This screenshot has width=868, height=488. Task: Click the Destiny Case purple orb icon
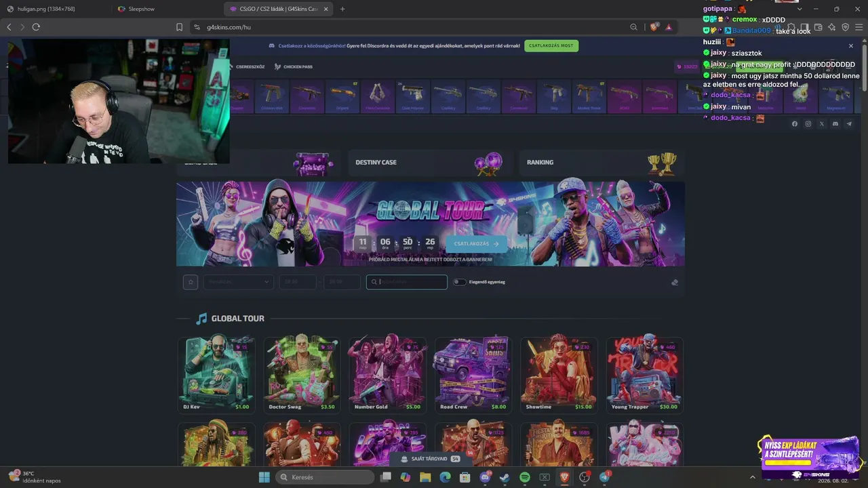coord(488,164)
